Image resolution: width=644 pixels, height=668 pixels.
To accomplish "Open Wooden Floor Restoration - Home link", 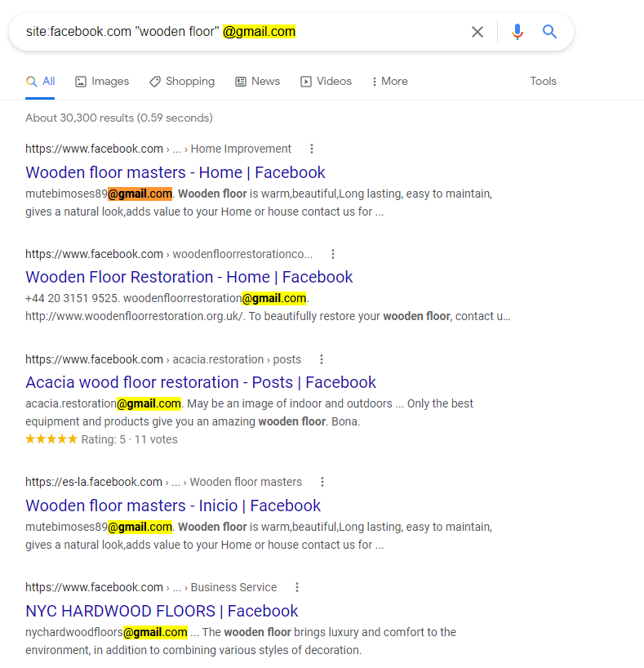I will (189, 277).
